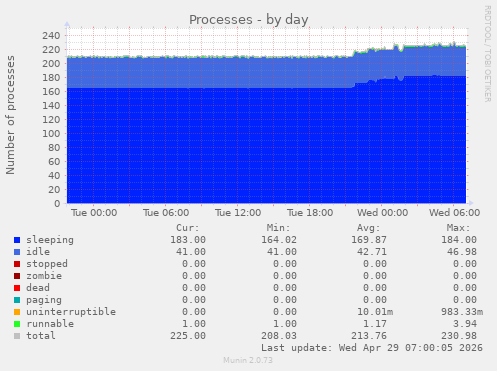497x371 pixels.
Task: Click the 'Max:' column header
Action: coord(458,228)
